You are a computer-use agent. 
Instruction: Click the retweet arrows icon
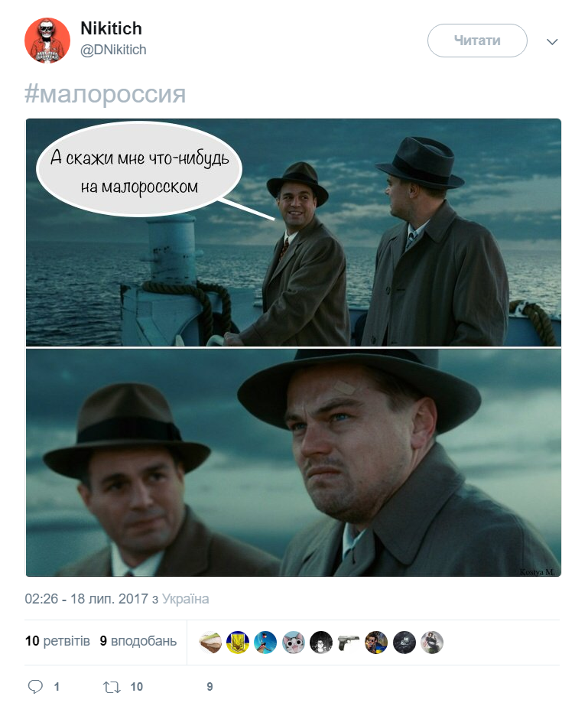[x=112, y=687]
